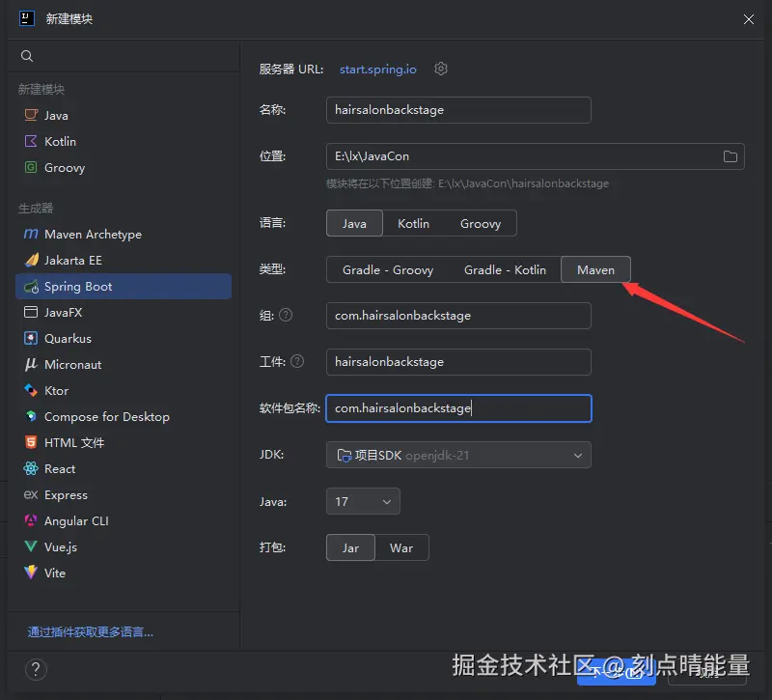This screenshot has width=772, height=700.
Task: Click the Spring Boot generator icon
Action: click(x=31, y=286)
